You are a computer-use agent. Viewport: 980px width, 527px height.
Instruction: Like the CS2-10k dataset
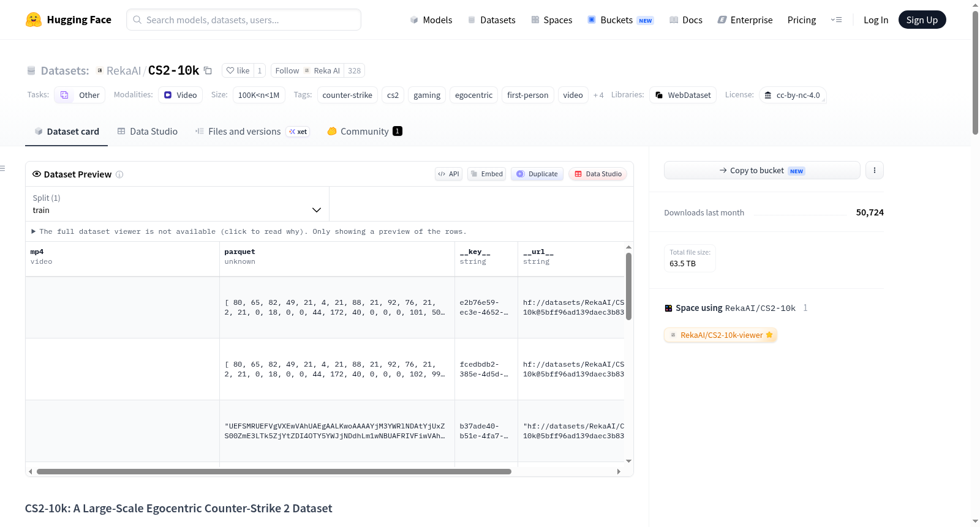click(x=238, y=70)
